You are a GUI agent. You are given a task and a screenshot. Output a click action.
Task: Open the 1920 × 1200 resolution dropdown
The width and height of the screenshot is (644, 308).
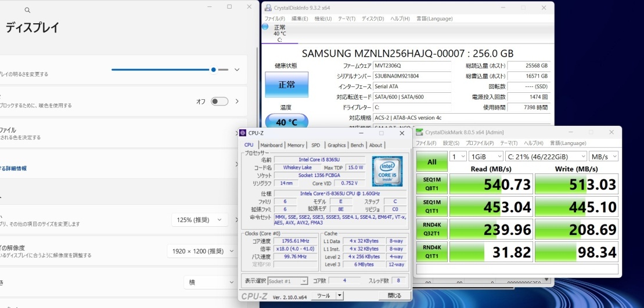[199, 251]
